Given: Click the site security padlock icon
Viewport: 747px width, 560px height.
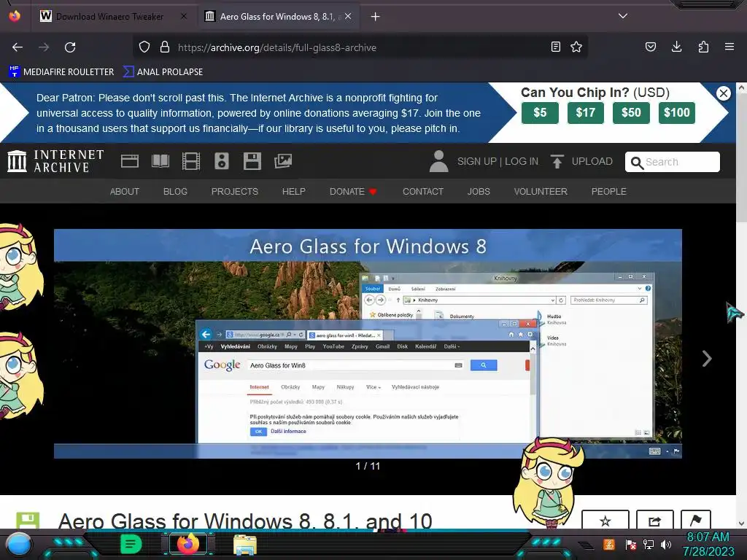Looking at the screenshot, I should coord(165,47).
